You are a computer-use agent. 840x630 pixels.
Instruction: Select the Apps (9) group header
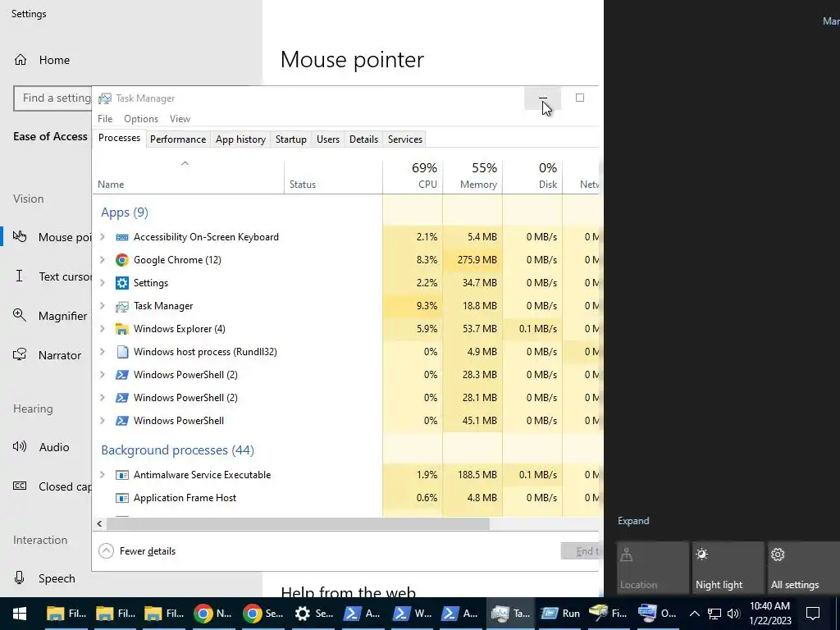pos(125,212)
